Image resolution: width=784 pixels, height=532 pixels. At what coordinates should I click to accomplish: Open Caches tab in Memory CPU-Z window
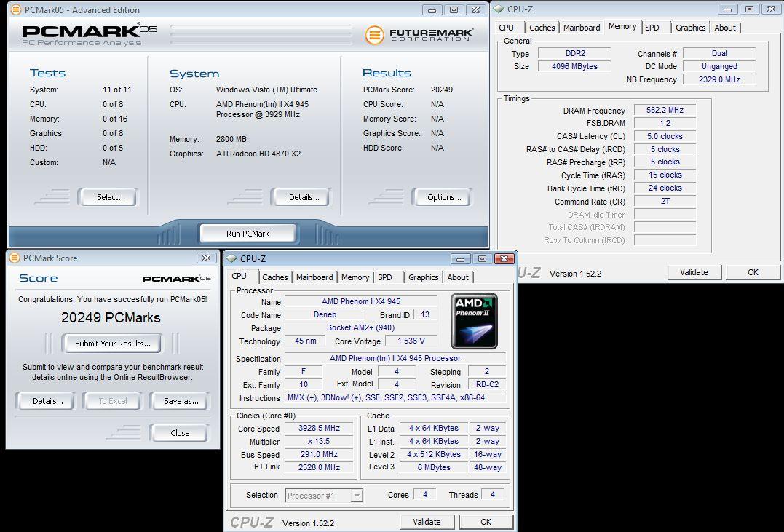tap(542, 28)
